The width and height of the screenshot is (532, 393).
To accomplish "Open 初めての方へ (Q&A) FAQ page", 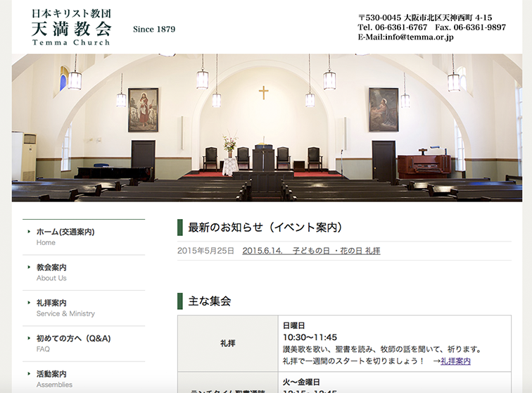I will (x=73, y=339).
